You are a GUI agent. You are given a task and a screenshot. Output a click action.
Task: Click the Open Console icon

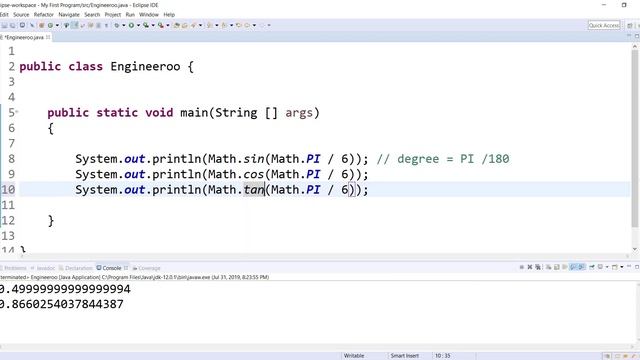click(x=615, y=267)
